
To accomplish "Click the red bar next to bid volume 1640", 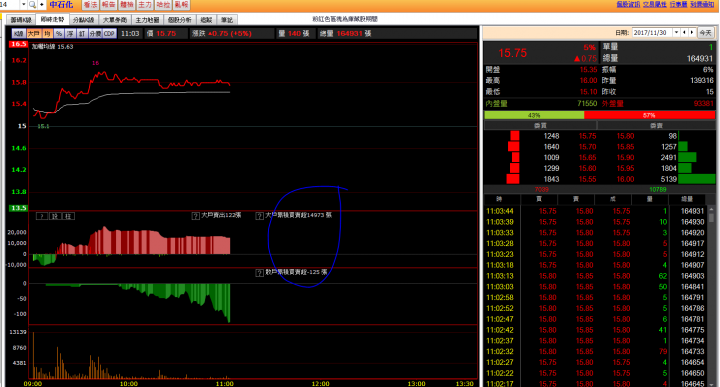I will coord(513,146).
